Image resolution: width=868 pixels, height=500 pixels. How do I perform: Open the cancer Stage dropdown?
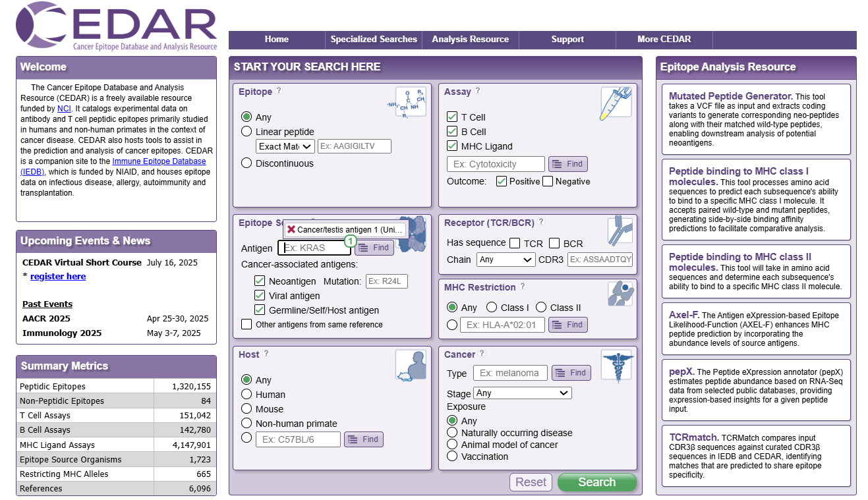coord(522,393)
